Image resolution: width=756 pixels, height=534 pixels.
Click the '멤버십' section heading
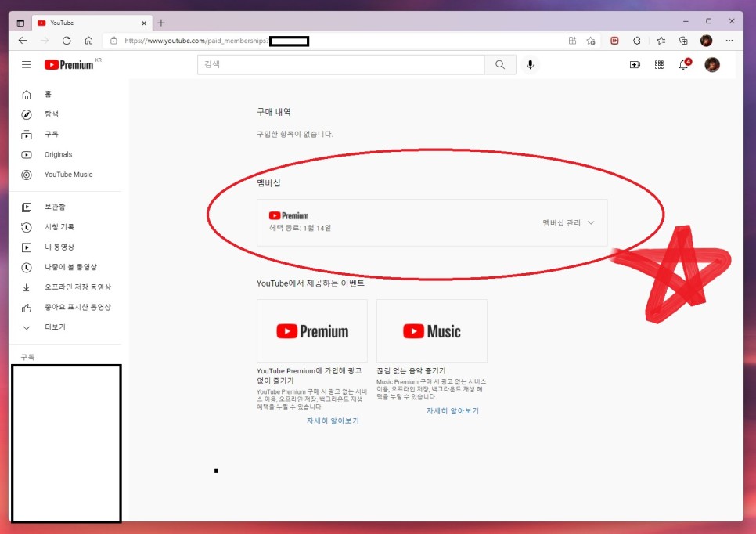pos(268,182)
